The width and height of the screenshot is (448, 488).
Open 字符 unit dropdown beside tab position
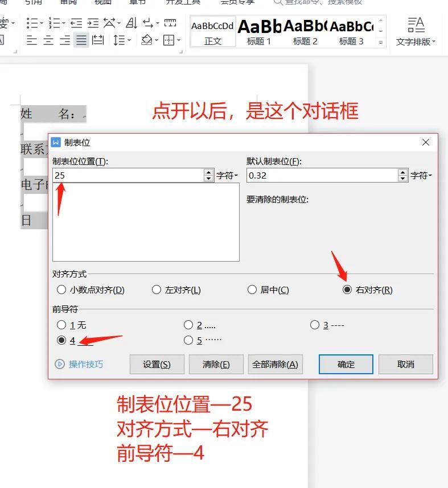[228, 176]
